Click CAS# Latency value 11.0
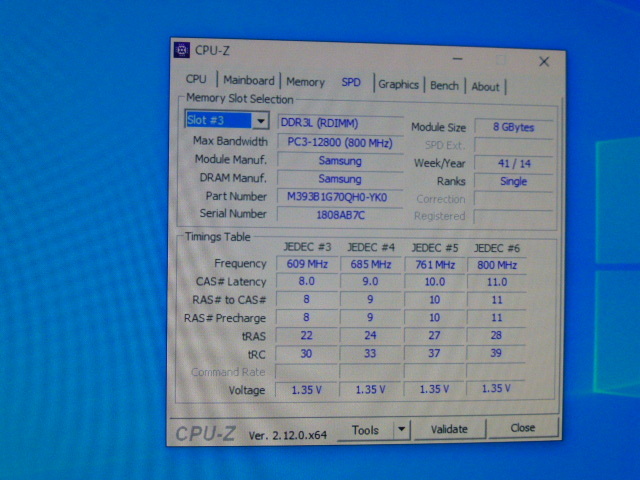 coord(497,282)
